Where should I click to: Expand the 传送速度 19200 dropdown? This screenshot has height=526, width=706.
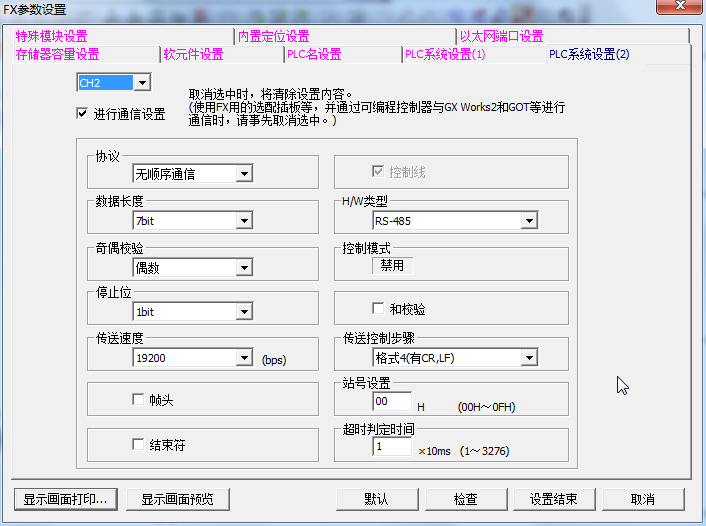point(243,358)
